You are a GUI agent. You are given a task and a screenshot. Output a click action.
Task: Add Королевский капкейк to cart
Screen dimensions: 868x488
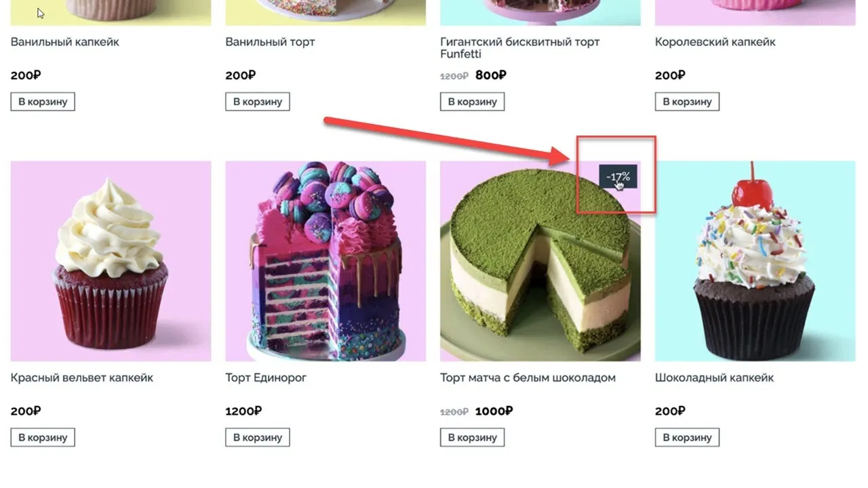pos(687,102)
